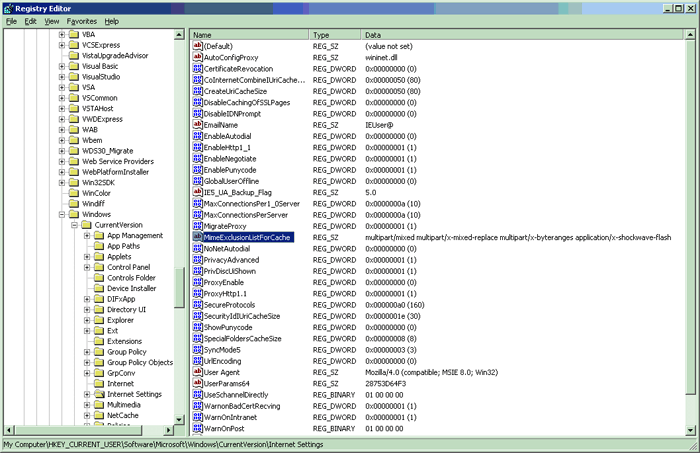Image resolution: width=700 pixels, height=453 pixels.
Task: Click the wininet.dll data cell
Action: click(x=381, y=57)
